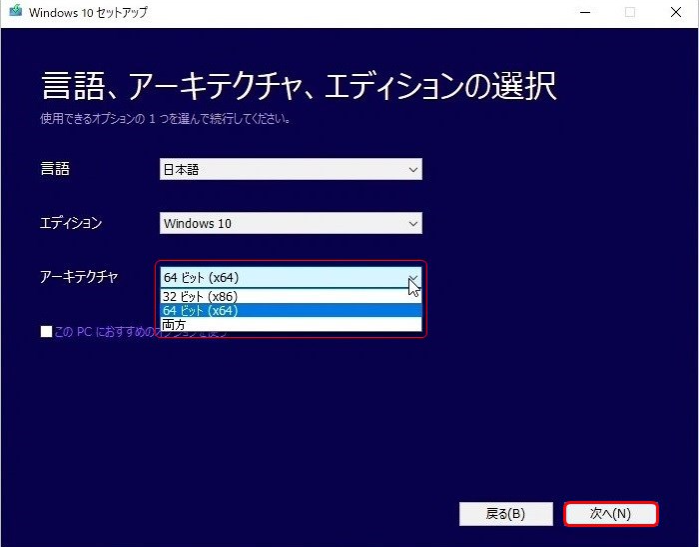Close the Windows 10 セットアップ window
Screen dimensions: 699x547
pyautogui.click(x=676, y=12)
